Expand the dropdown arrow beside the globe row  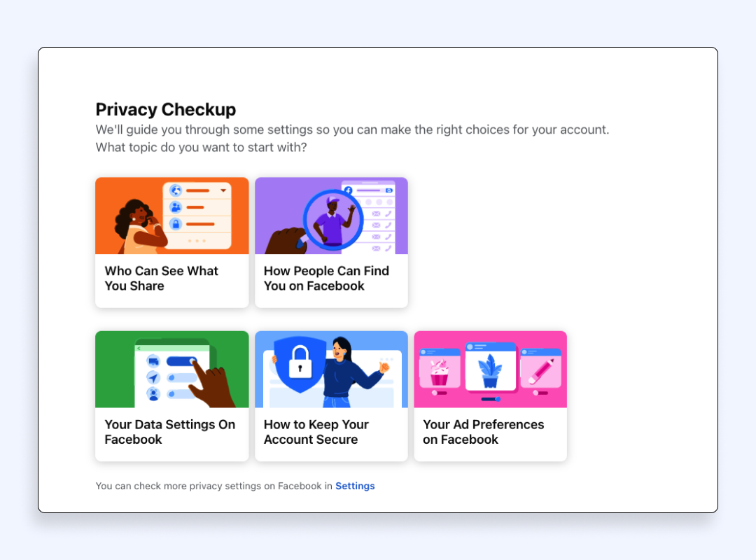[x=223, y=190]
